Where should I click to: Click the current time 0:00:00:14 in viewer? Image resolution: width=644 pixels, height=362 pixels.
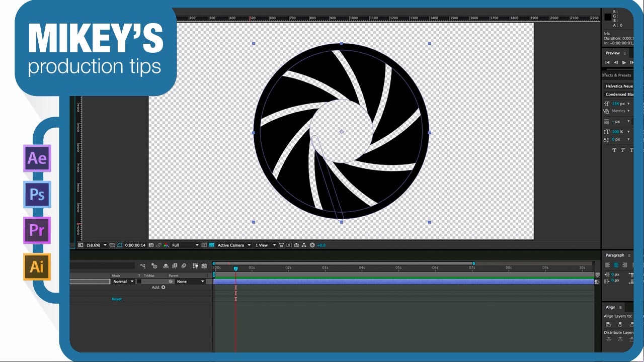point(135,245)
